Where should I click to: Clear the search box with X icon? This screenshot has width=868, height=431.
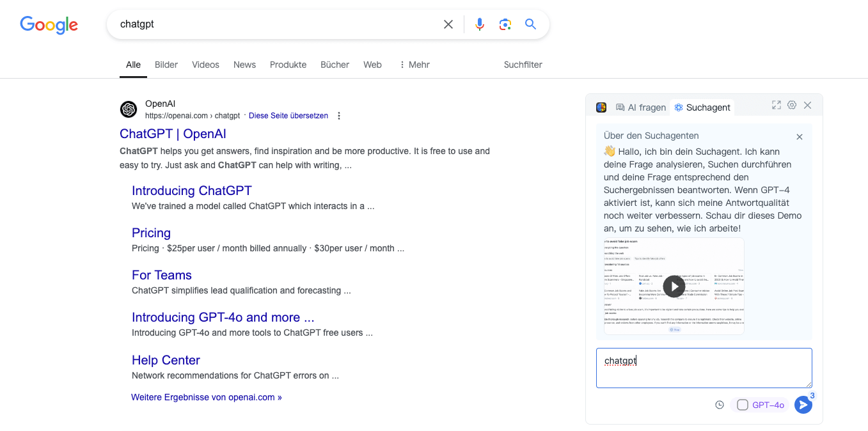[x=448, y=24]
